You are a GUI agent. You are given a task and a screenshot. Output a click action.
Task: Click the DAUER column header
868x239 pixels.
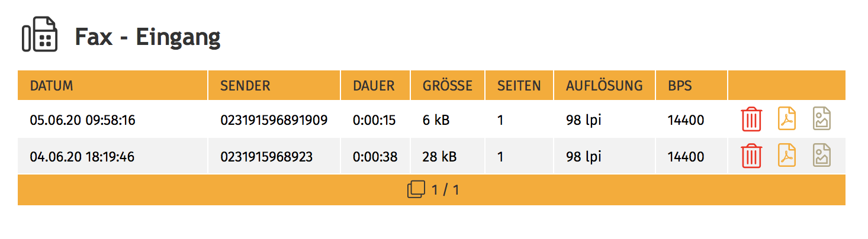(x=374, y=86)
